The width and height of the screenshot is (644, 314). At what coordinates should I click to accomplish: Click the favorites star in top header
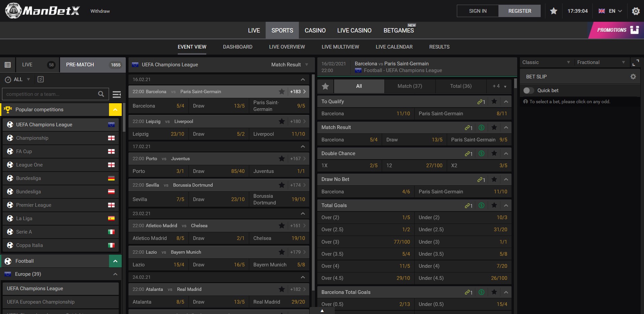[553, 11]
